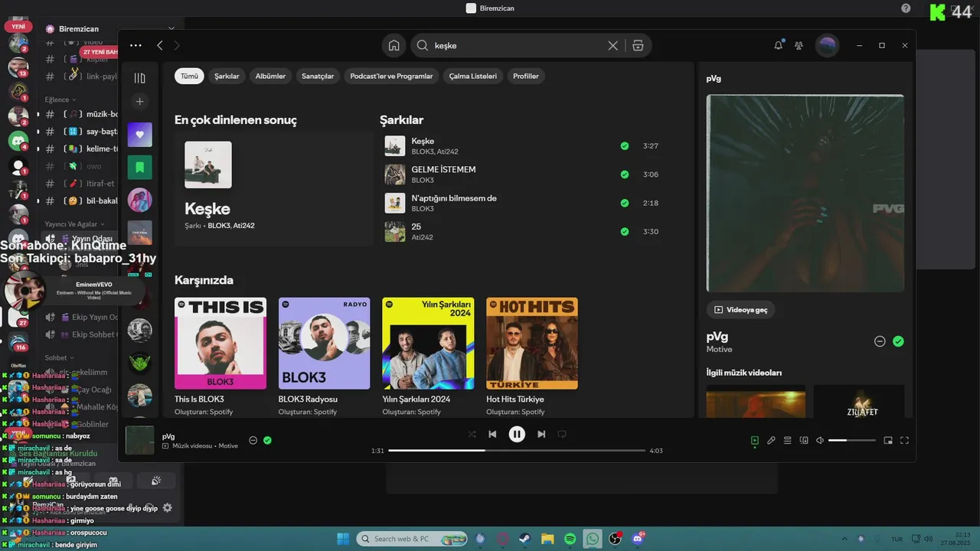The height and width of the screenshot is (551, 980).
Task: Collapse the Eğlence category in Discord
Action: (x=60, y=99)
